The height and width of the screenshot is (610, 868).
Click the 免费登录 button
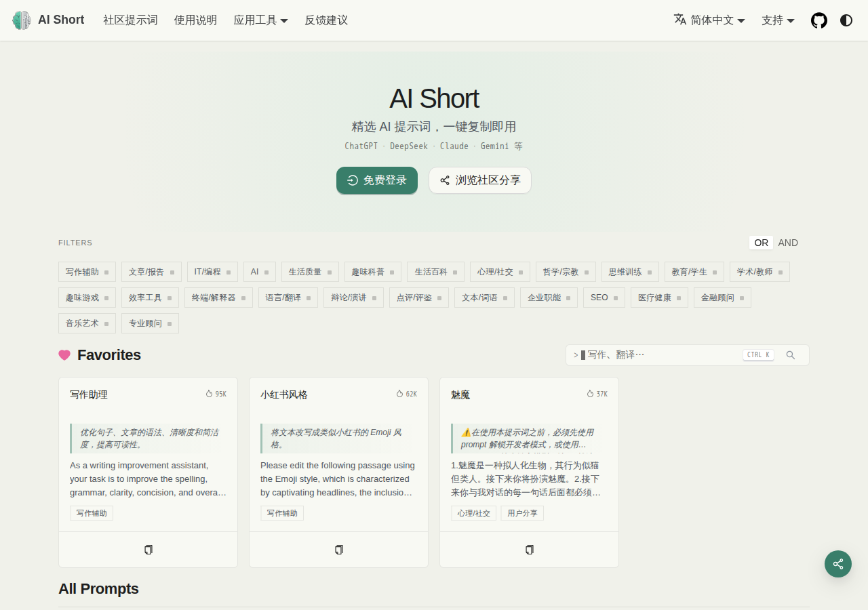377,180
